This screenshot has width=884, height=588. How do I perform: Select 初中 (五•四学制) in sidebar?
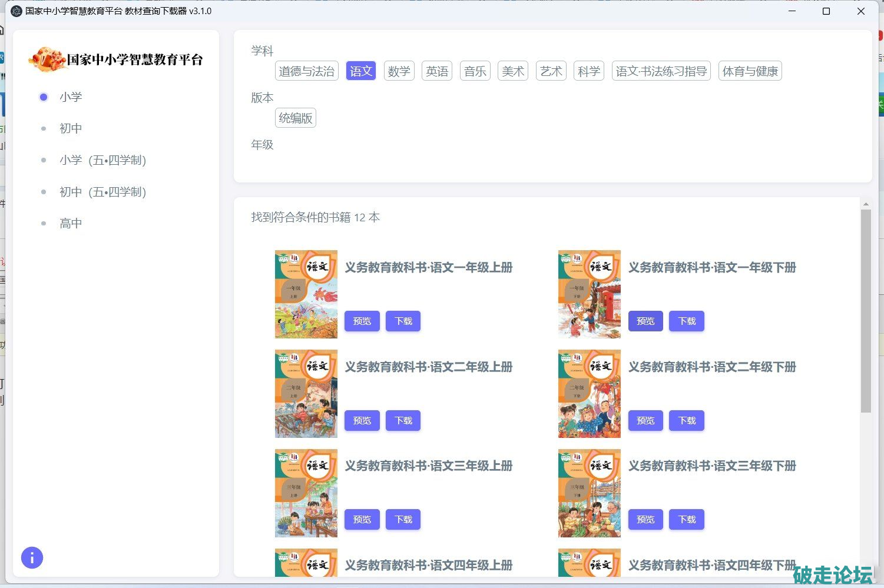click(x=102, y=192)
